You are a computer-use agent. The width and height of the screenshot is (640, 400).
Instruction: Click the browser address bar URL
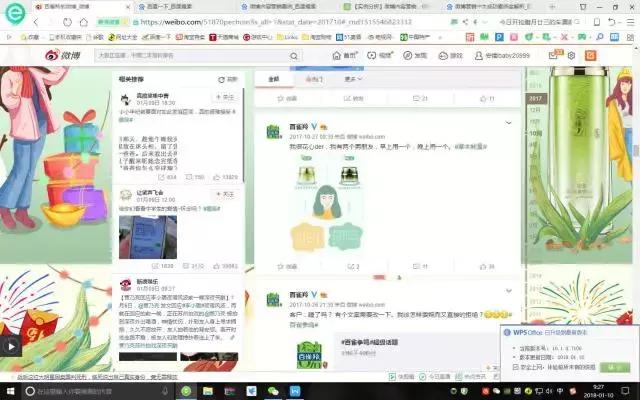click(x=276, y=22)
